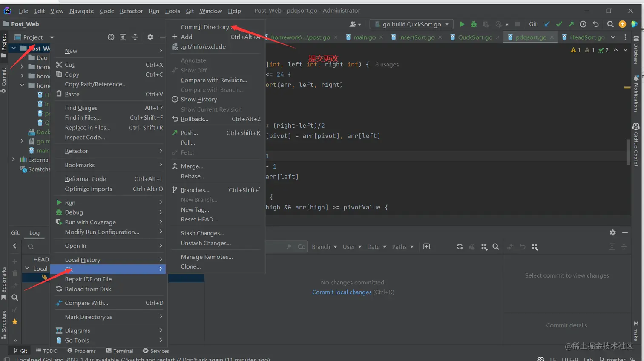Push commits using the green arrow icon
Image resolution: width=644 pixels, height=361 pixels.
point(571,24)
